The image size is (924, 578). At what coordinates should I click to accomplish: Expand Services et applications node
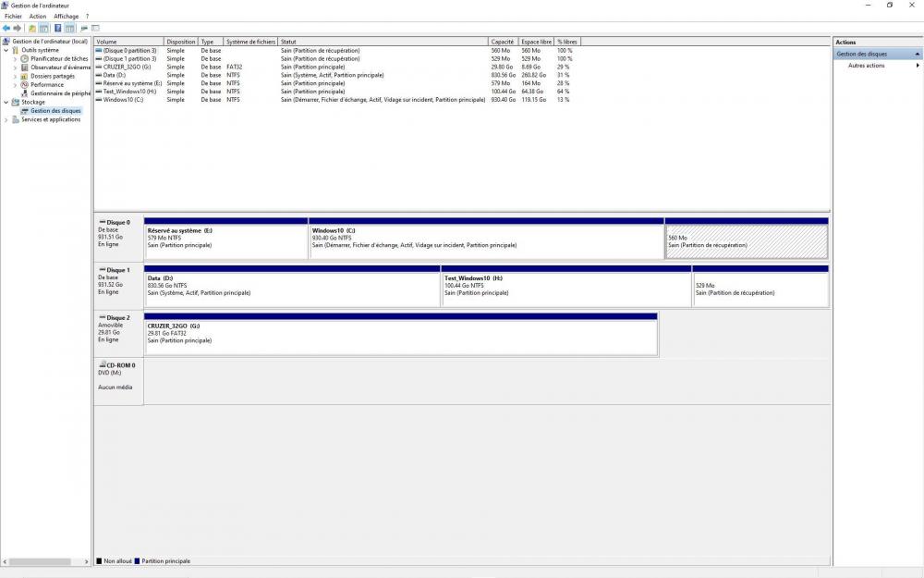click(6, 119)
